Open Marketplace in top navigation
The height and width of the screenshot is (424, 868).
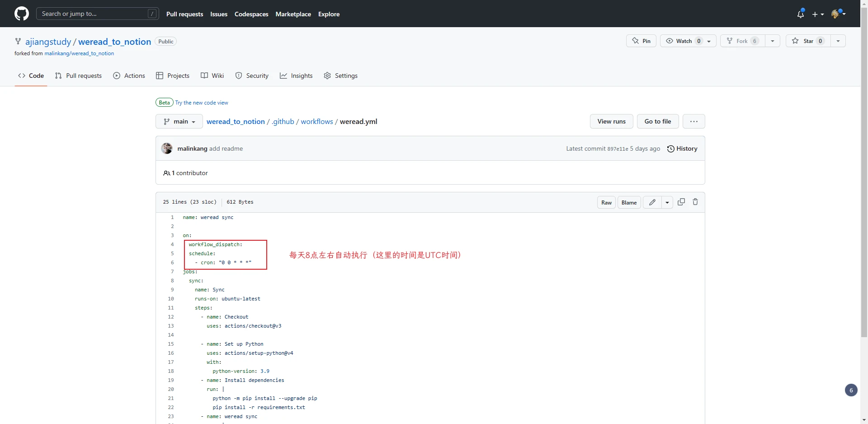[293, 14]
